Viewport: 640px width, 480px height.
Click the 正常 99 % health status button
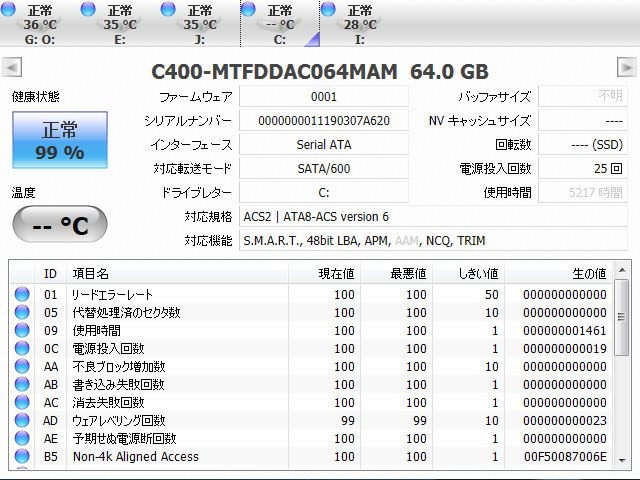[x=60, y=140]
